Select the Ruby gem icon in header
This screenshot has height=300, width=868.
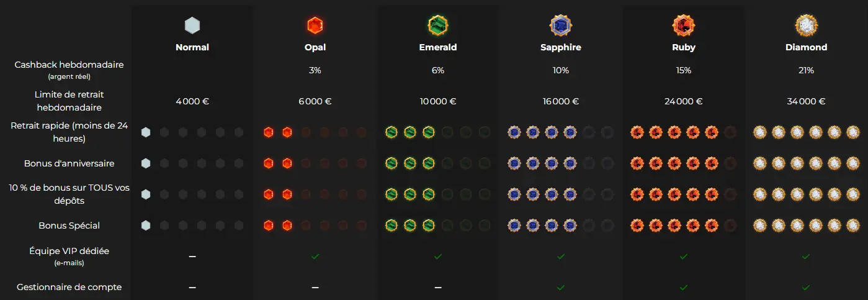tap(683, 25)
